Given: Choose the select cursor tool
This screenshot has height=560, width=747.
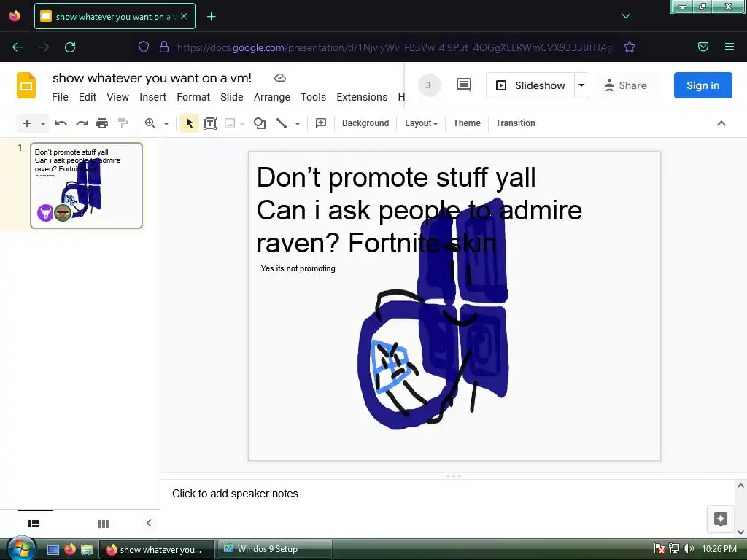Looking at the screenshot, I should pyautogui.click(x=189, y=123).
